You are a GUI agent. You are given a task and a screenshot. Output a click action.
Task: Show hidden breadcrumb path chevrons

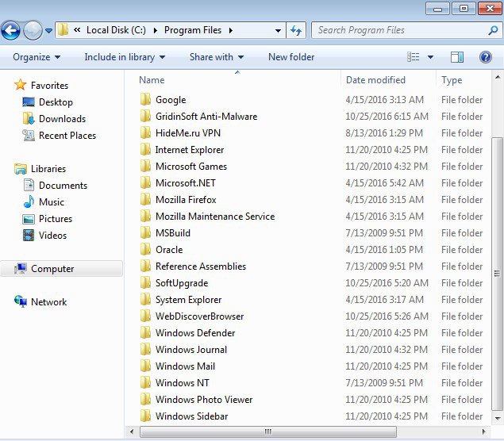(x=77, y=30)
